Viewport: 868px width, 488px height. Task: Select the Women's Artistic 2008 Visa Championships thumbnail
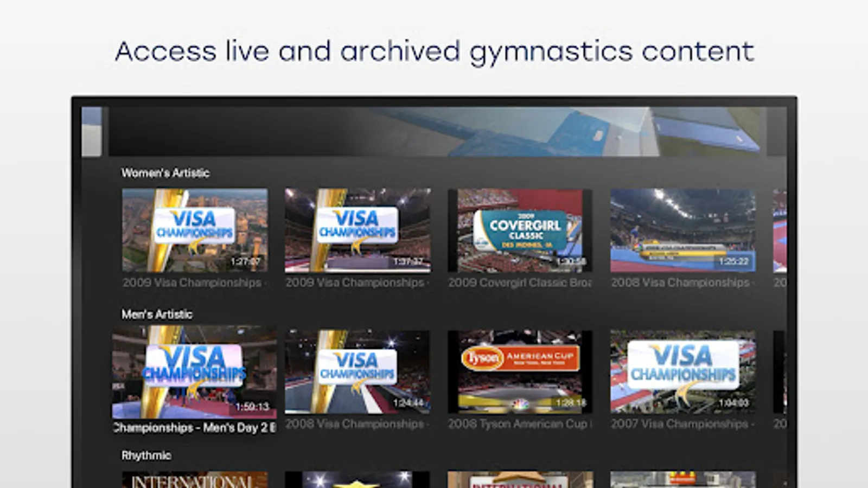click(683, 230)
